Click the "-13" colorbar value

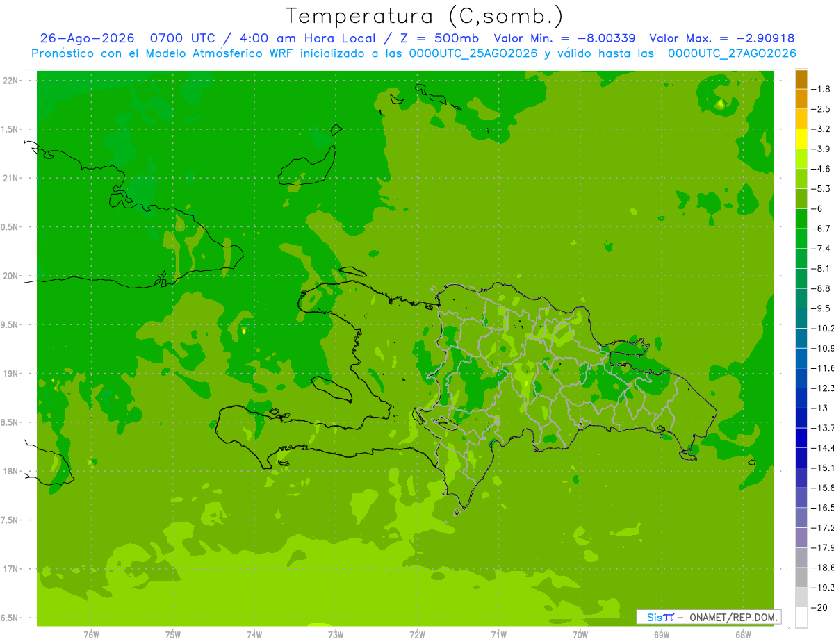821,408
